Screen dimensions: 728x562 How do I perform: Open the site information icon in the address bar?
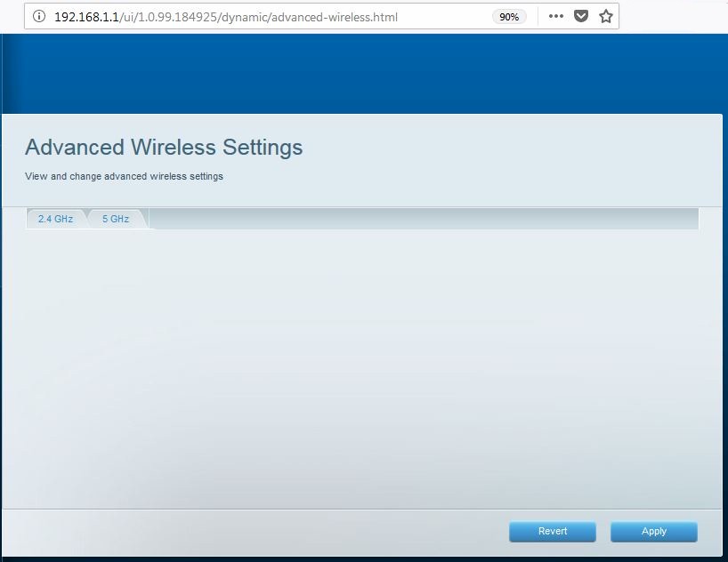pos(39,16)
